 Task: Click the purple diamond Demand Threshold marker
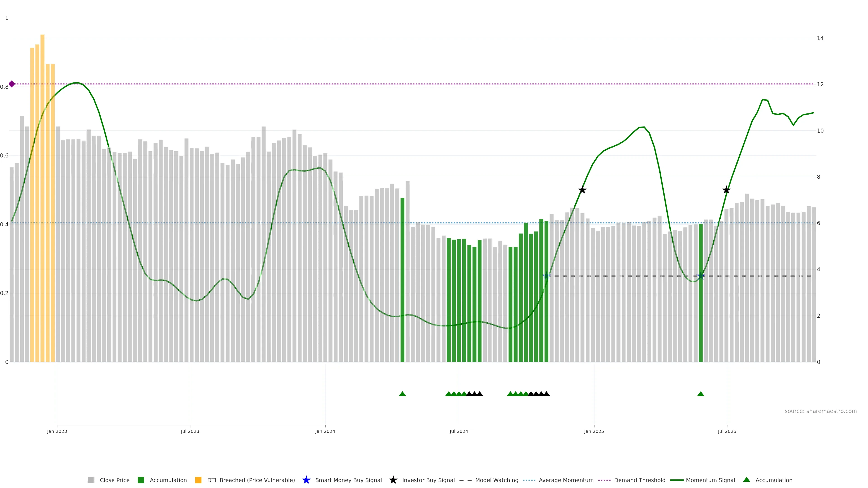point(12,84)
